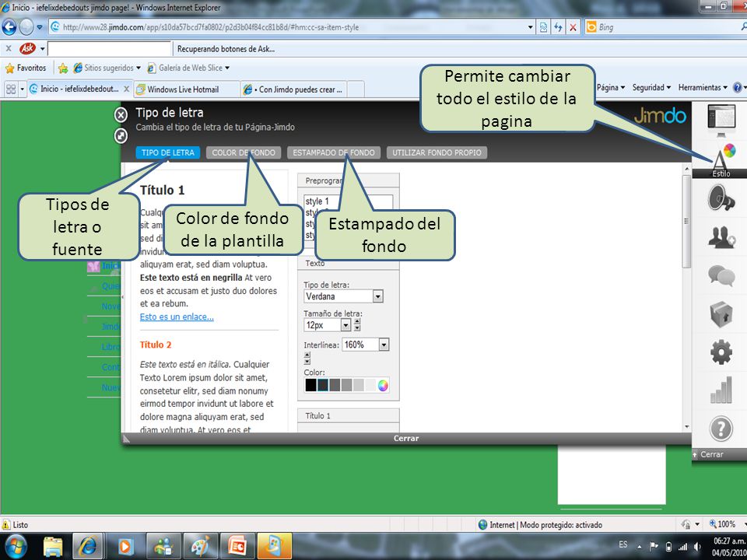Image resolution: width=747 pixels, height=560 pixels.
Task: Open the speech bubbles icon in sidebar
Action: coord(721,275)
